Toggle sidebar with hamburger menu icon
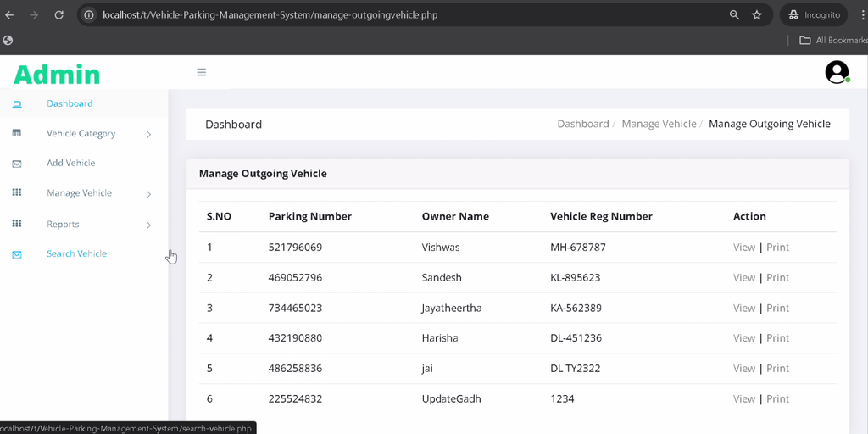The width and height of the screenshot is (868, 434). coord(202,72)
